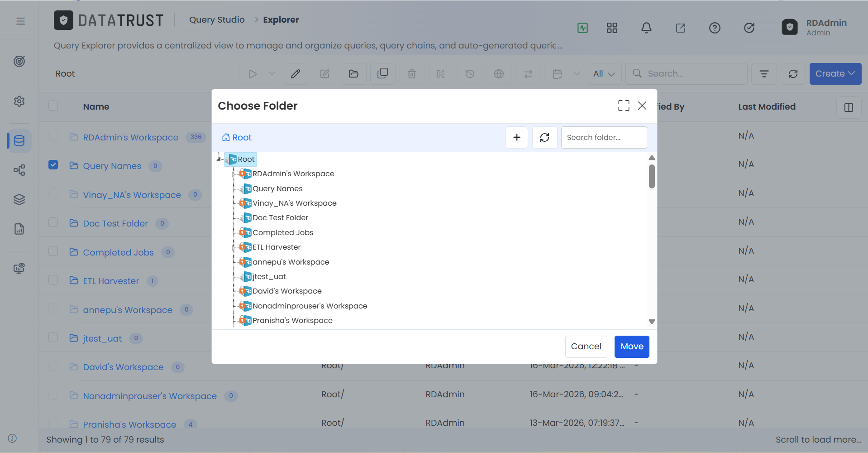The width and height of the screenshot is (868, 453).
Task: Open the help question mark icon
Action: (715, 28)
